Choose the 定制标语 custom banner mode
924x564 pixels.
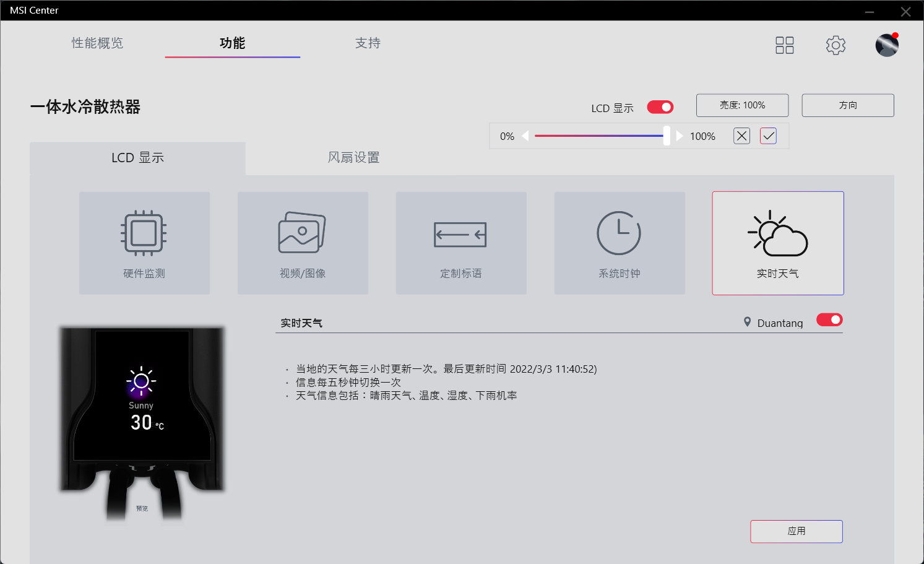click(x=461, y=243)
